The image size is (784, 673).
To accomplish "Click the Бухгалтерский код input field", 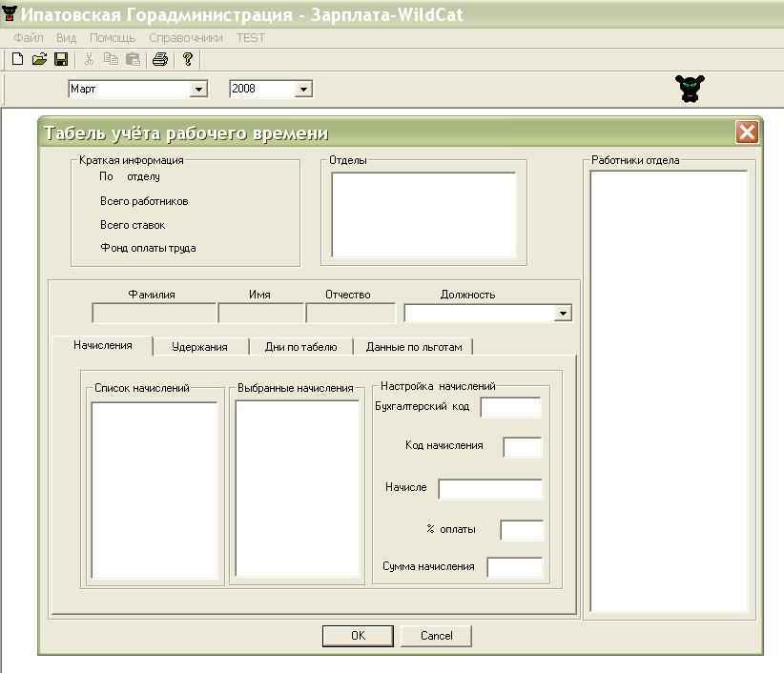I will click(x=510, y=408).
